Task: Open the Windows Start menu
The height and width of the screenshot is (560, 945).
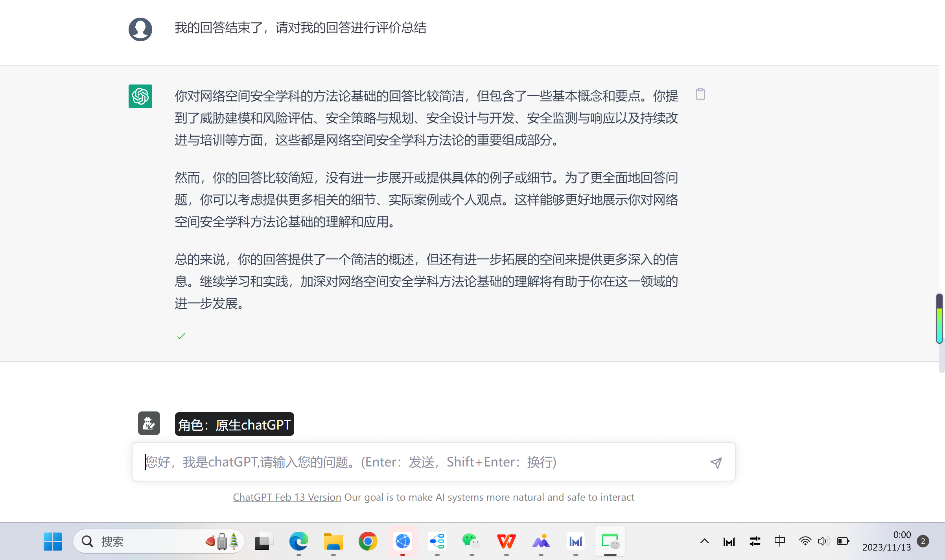Action: pos(53,542)
